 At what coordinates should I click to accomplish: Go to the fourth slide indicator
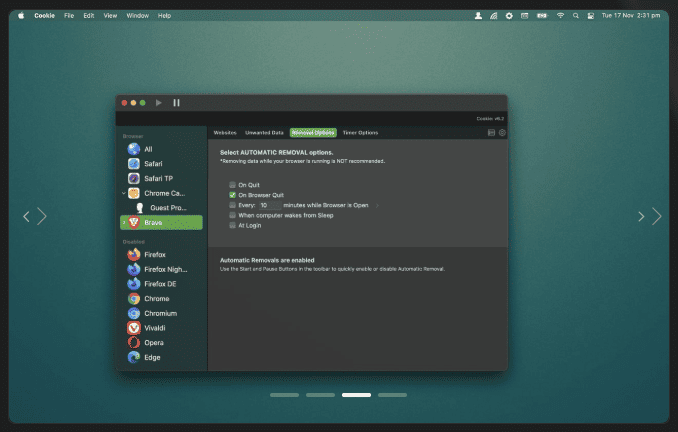coord(392,395)
